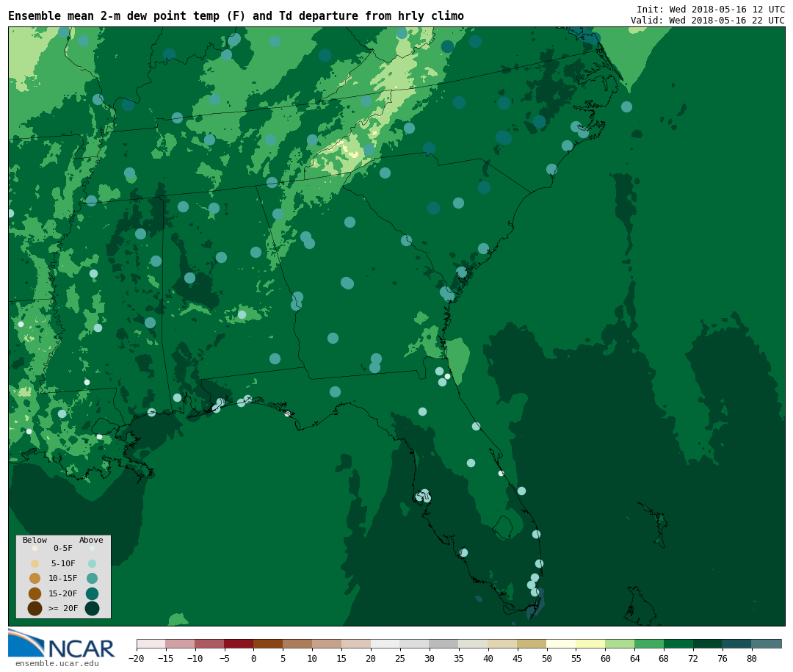Pick the 25 to 30 colorbar swatch
Screen dimensions: 793x672
pyautogui.click(x=415, y=643)
